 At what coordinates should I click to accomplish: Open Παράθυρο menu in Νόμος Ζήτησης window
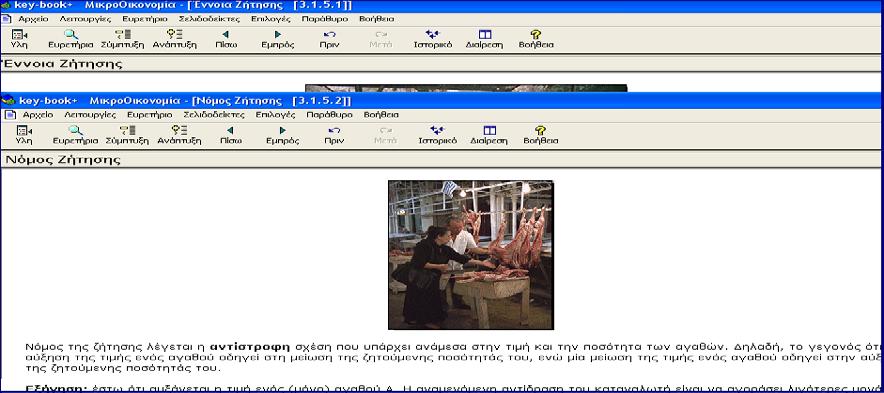330,114
